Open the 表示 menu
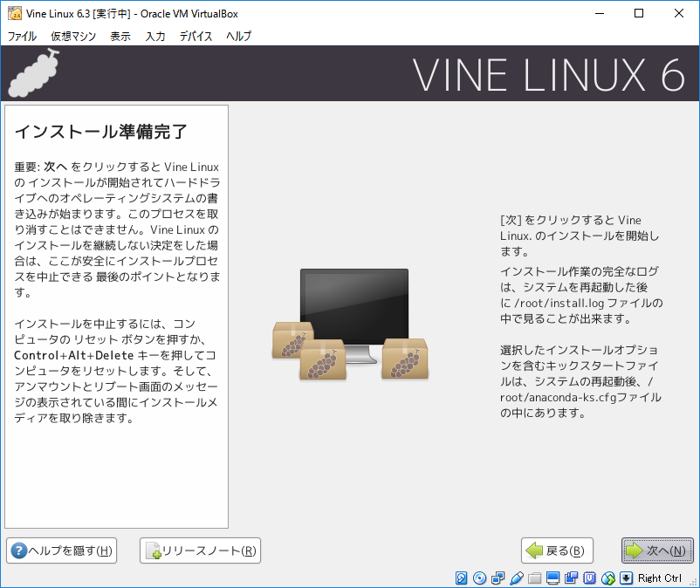 pos(120,37)
